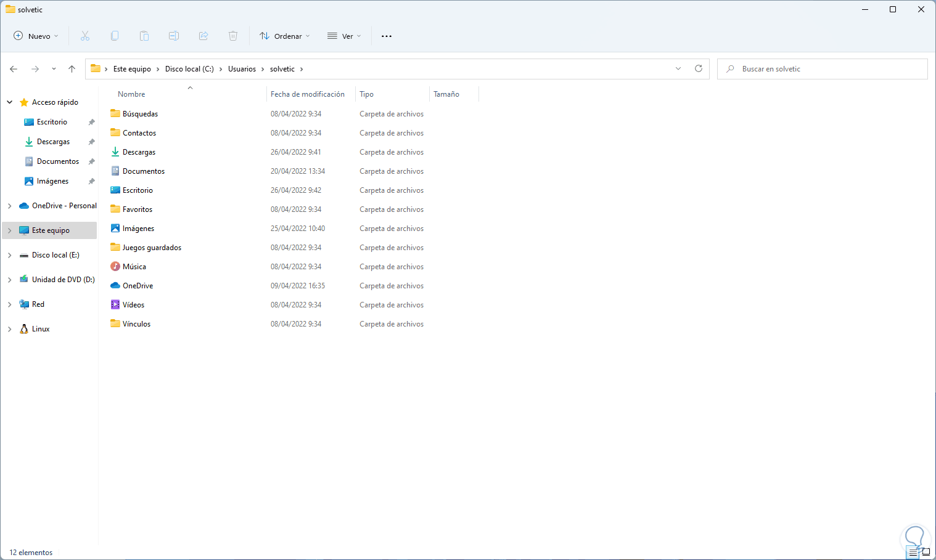Image resolution: width=936 pixels, height=560 pixels.
Task: Expand the OneDrive - Personal node
Action: 10,206
